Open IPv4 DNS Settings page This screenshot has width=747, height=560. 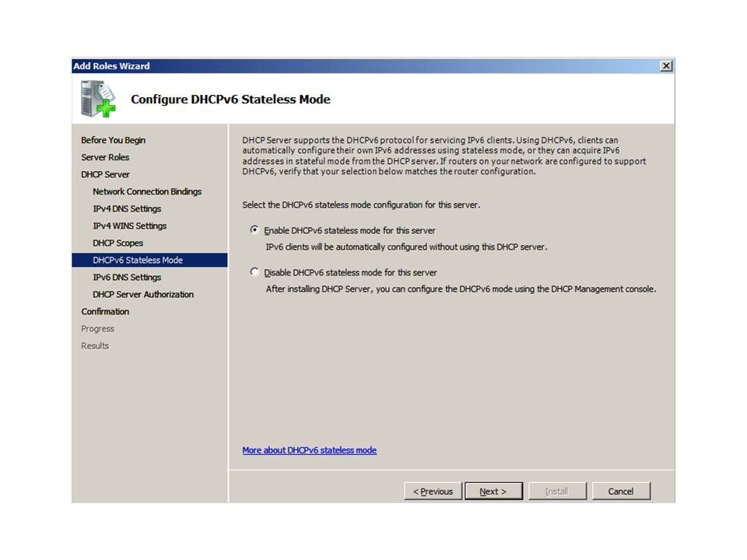(127, 208)
